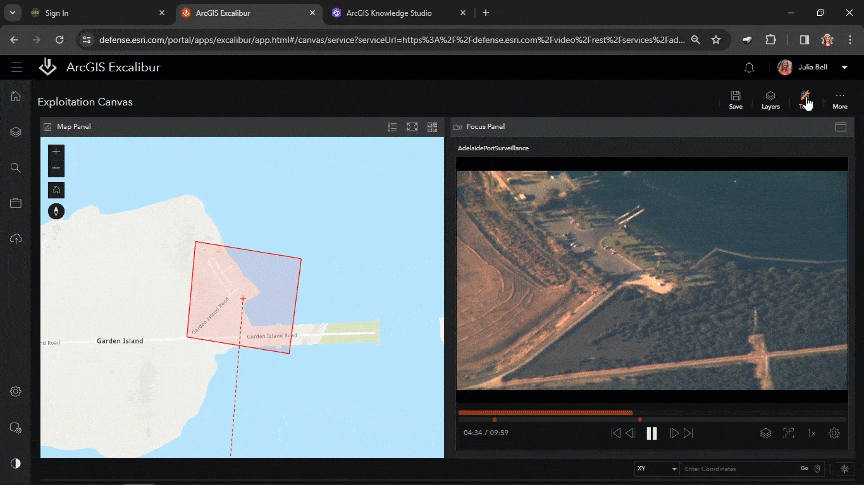This screenshot has height=485, width=864.
Task: Zoom out on the map
Action: pyautogui.click(x=56, y=168)
